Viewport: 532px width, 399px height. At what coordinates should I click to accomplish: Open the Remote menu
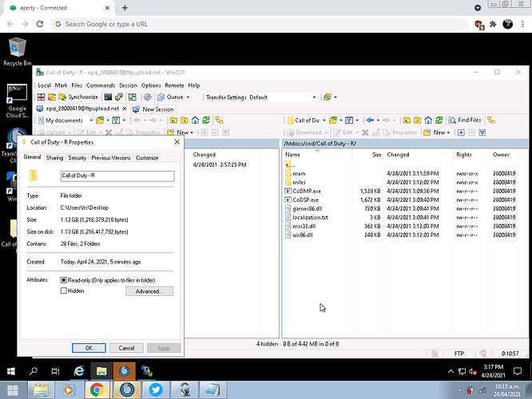(x=174, y=85)
